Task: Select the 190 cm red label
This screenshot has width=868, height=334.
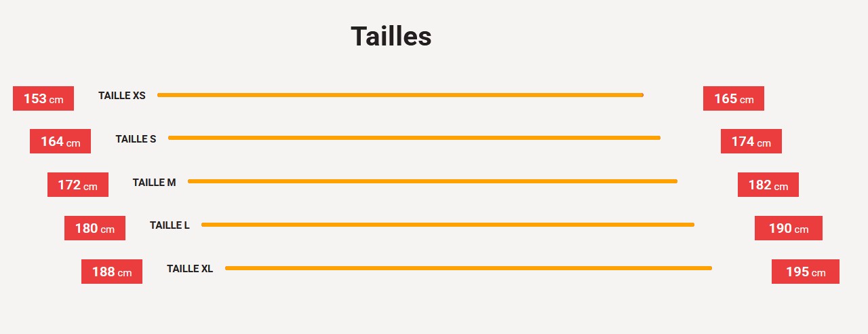Action: pyautogui.click(x=788, y=228)
